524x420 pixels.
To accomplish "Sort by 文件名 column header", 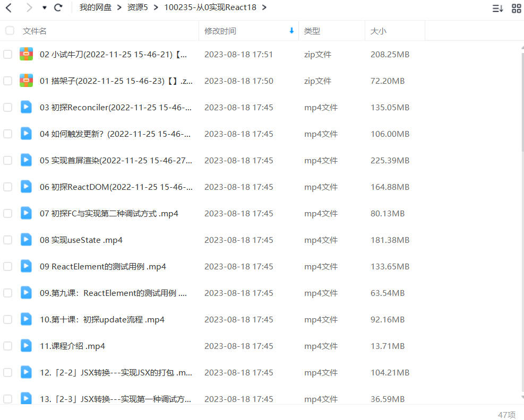I will click(35, 31).
